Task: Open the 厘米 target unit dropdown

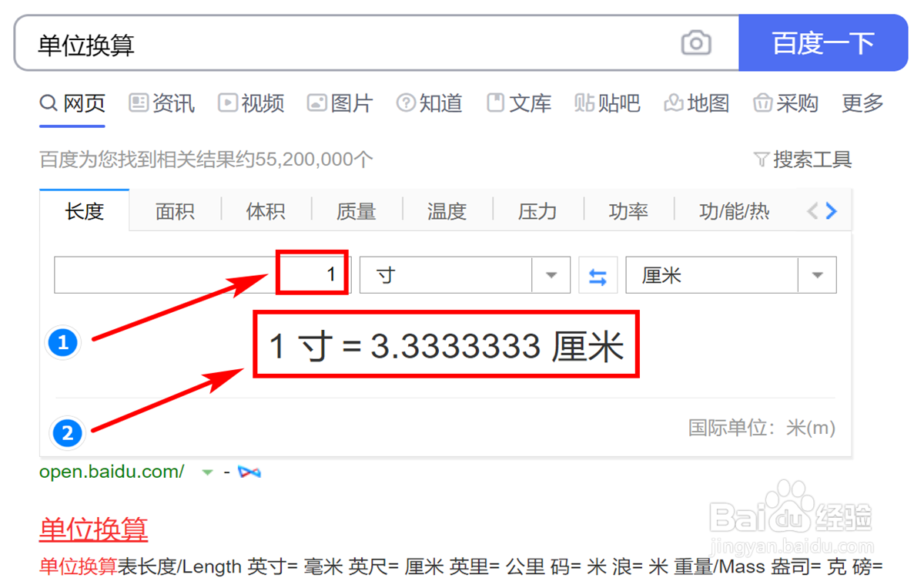Action: click(x=731, y=274)
